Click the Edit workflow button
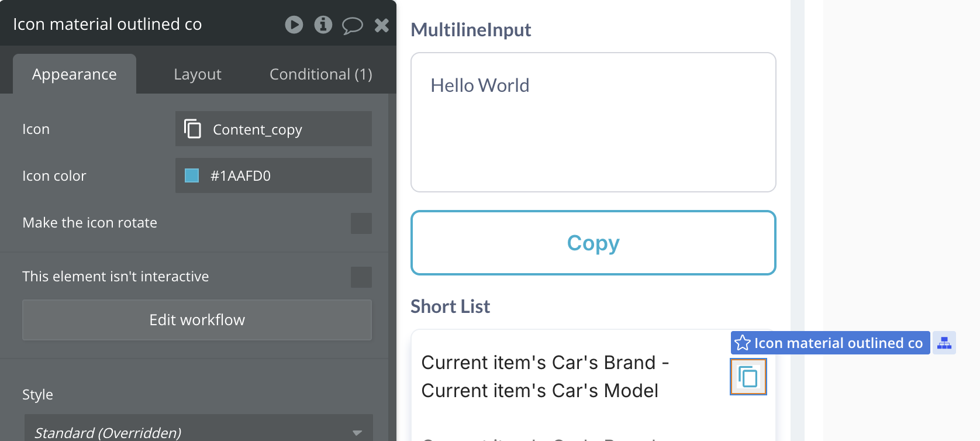The height and width of the screenshot is (441, 980). point(197,320)
